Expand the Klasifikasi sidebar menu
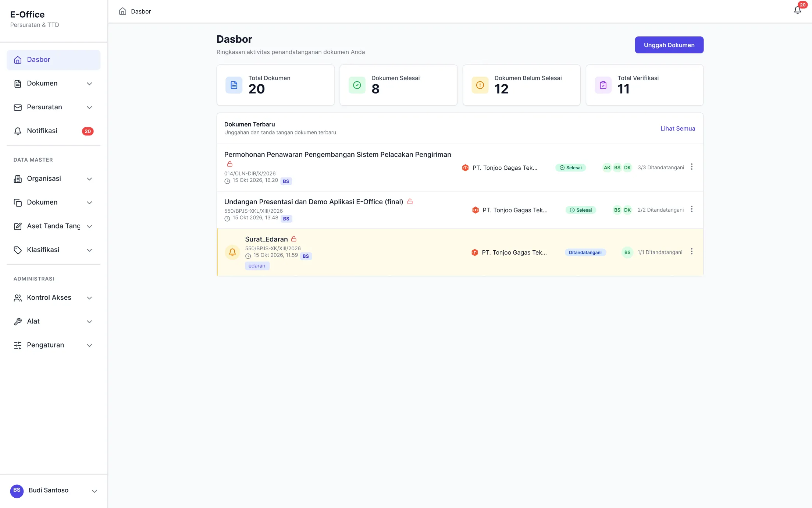812x508 pixels. (x=53, y=250)
